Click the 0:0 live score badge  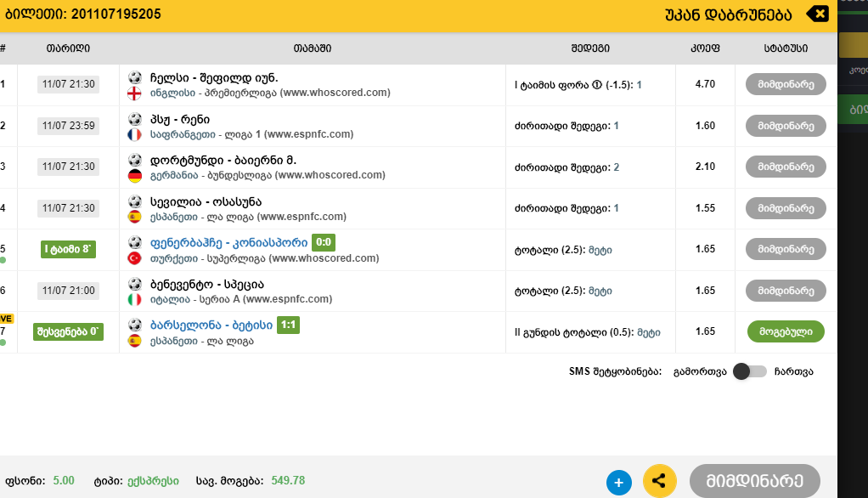click(324, 243)
